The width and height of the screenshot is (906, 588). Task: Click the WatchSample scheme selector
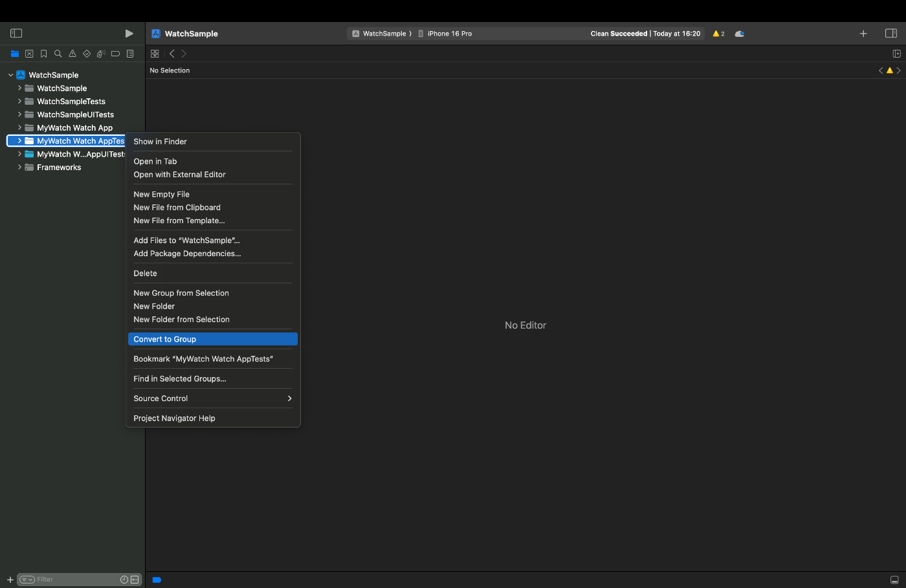(x=379, y=34)
